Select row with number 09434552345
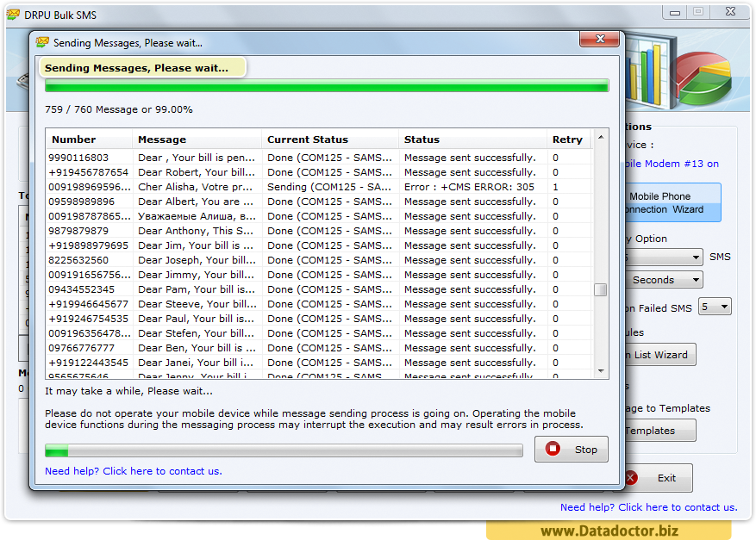Image resolution: width=756 pixels, height=540 pixels. click(319, 289)
